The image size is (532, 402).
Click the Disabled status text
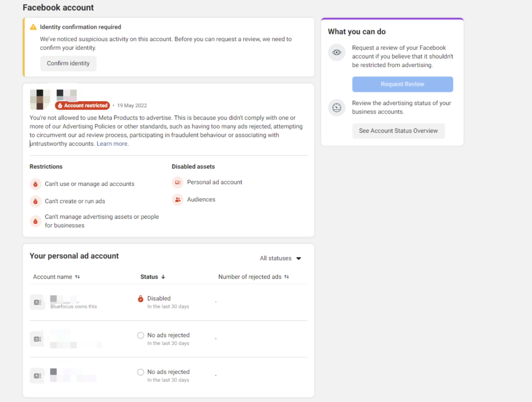pos(159,299)
